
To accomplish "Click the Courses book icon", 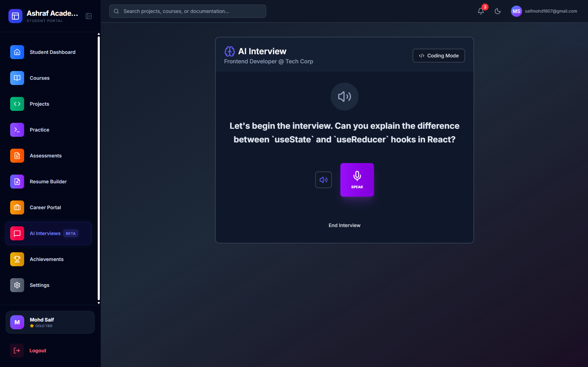I will pyautogui.click(x=17, y=78).
